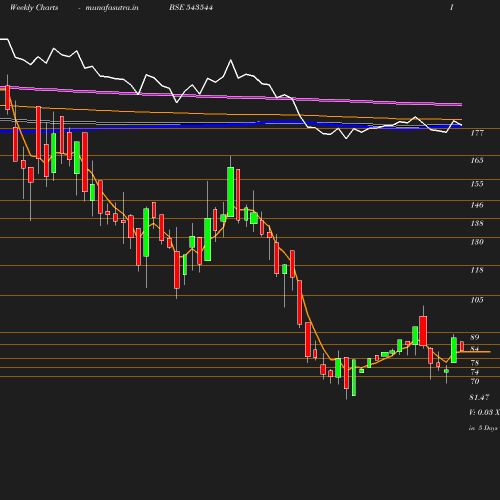Click the tall green candle at the 155 peak

(230, 192)
